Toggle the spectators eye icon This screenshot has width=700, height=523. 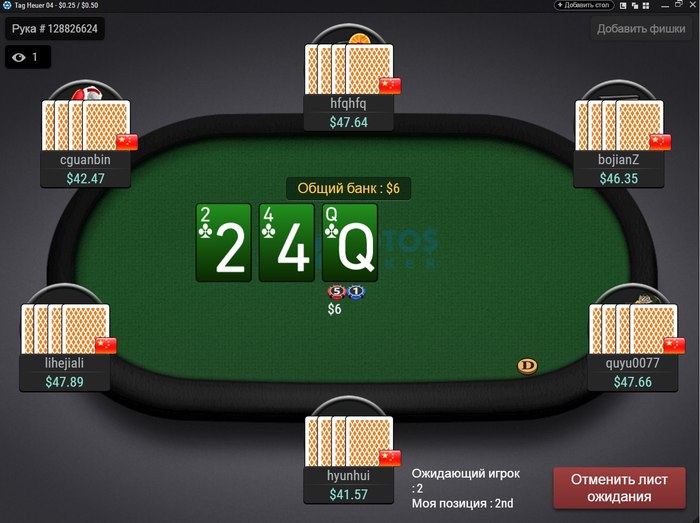point(19,57)
